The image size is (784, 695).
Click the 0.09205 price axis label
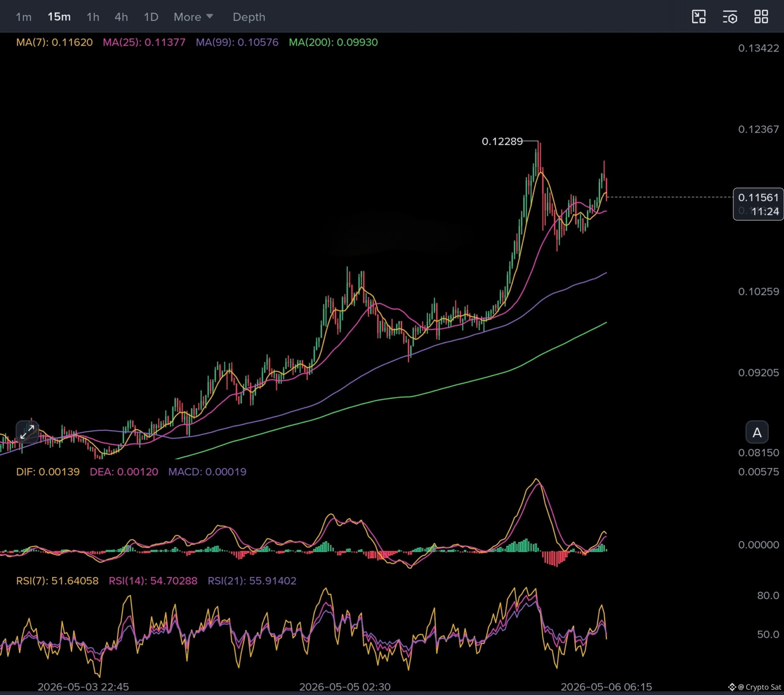click(758, 373)
